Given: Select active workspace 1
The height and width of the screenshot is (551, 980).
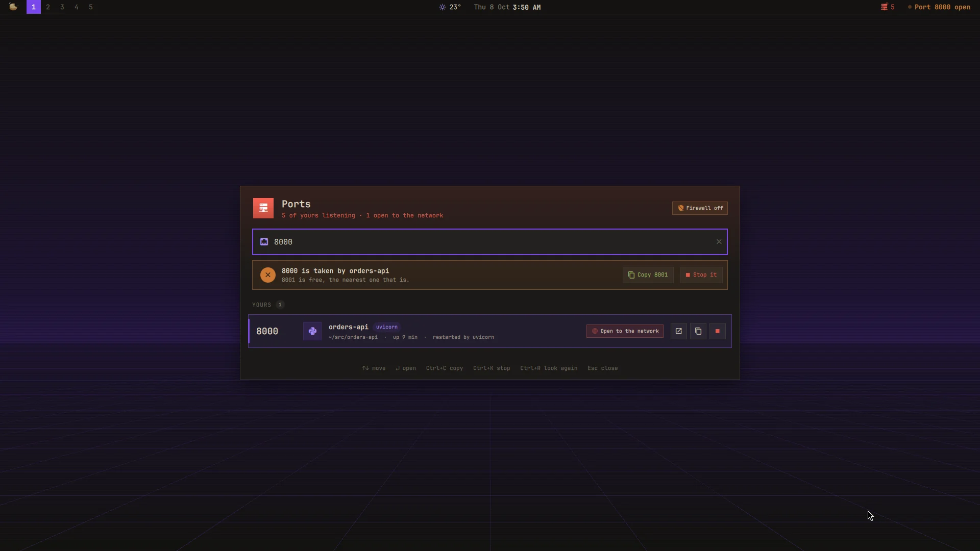Looking at the screenshot, I should 34,7.
